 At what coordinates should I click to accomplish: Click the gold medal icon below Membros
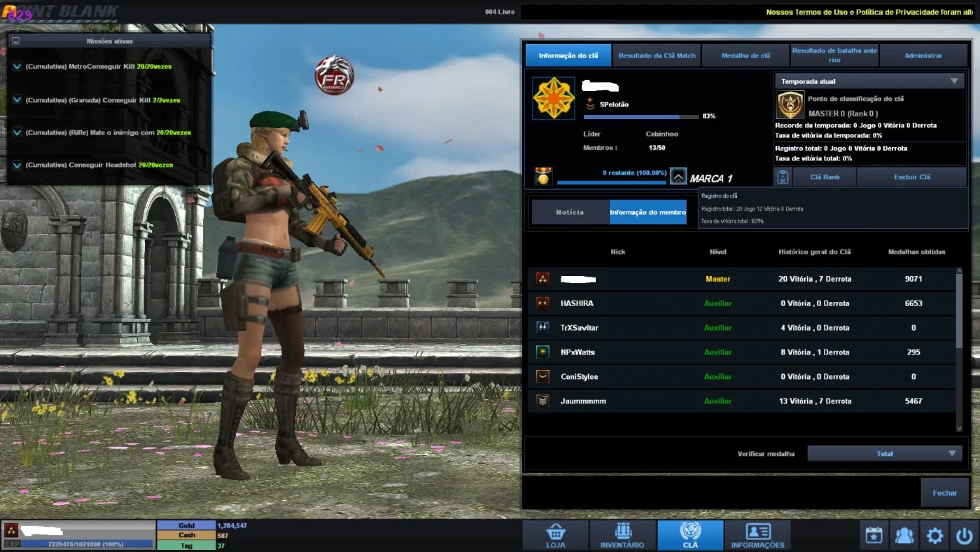point(542,177)
